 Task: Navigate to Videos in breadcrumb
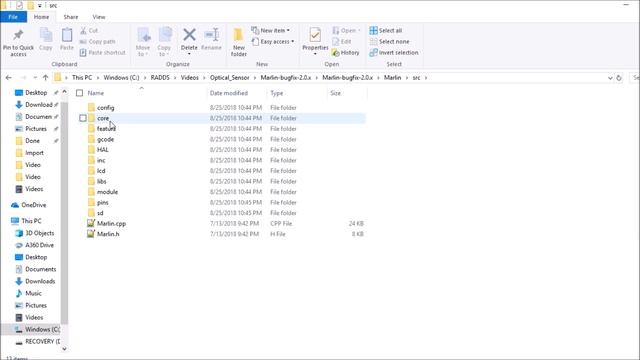tap(189, 78)
